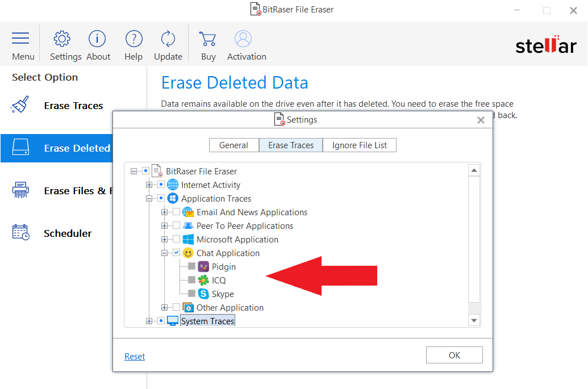Toggle the Application Traces checkbox
Viewport: 588px width, 389px height.
click(x=161, y=198)
